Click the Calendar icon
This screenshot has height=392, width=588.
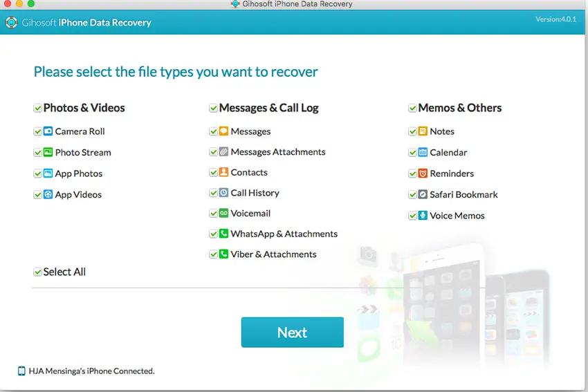(423, 152)
